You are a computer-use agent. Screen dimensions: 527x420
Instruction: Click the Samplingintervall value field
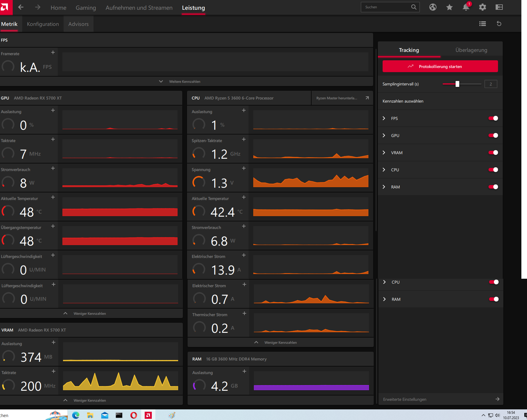tap(491, 84)
